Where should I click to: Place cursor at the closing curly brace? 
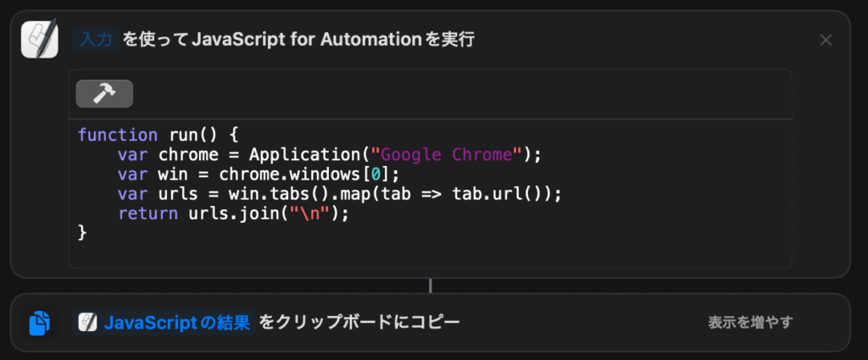[82, 233]
